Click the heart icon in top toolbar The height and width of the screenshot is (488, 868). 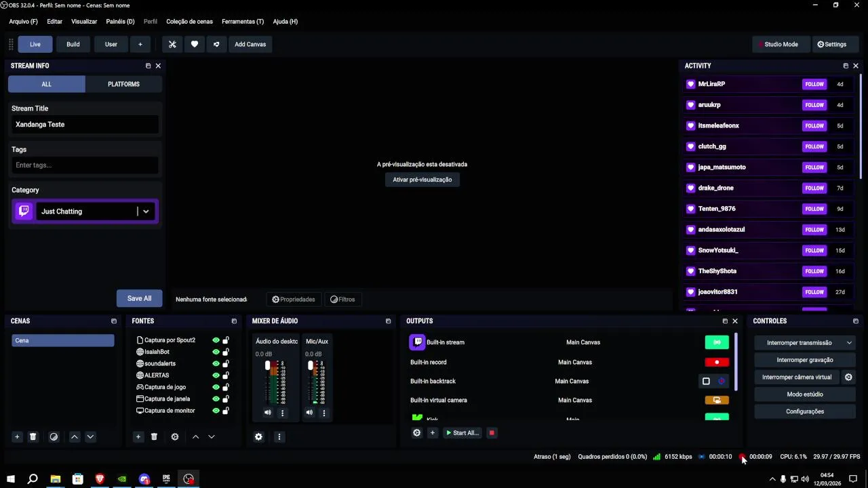pyautogui.click(x=195, y=44)
